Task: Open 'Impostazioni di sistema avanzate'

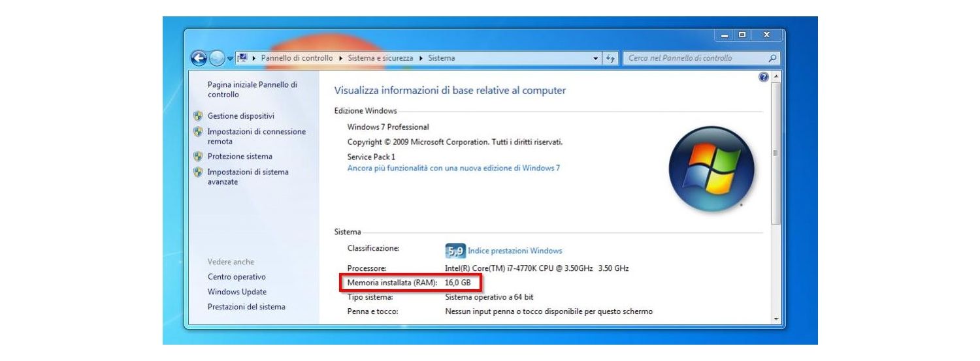Action: [x=248, y=177]
